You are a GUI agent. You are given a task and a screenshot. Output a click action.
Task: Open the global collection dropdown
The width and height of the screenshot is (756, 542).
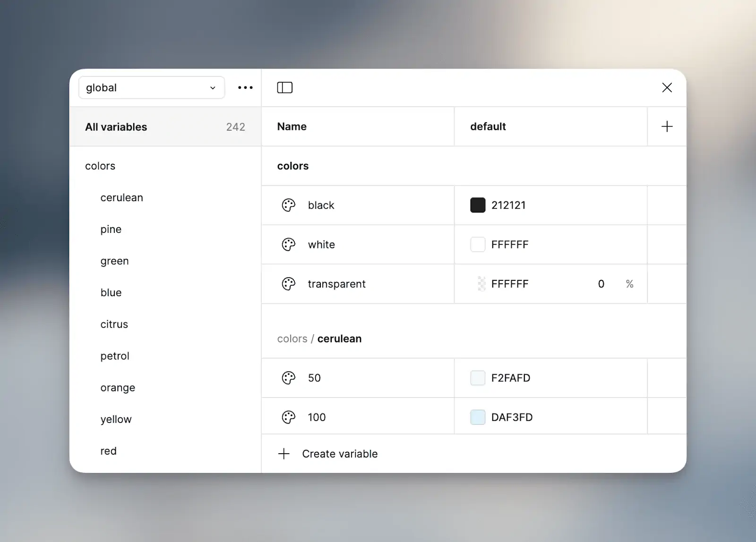[151, 88]
